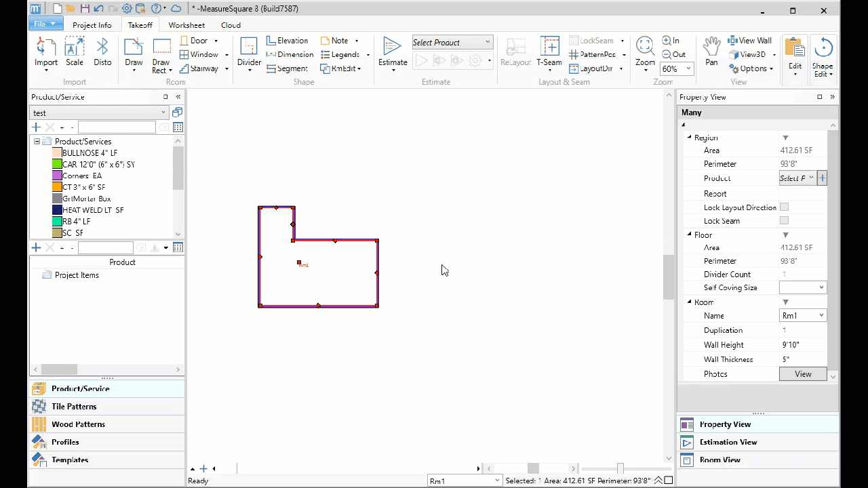Switch to the Project Info tab

pyautogui.click(x=92, y=25)
